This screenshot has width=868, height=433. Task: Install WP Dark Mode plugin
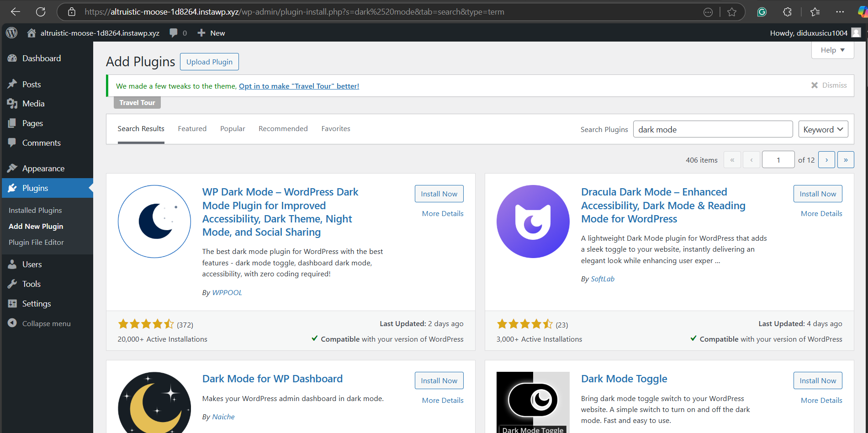pyautogui.click(x=439, y=194)
